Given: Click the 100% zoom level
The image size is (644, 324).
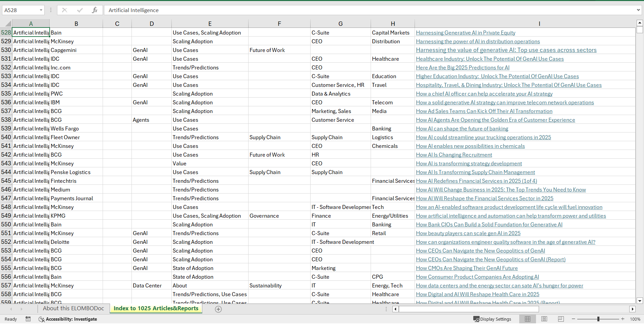Looking at the screenshot, I should [x=635, y=319].
